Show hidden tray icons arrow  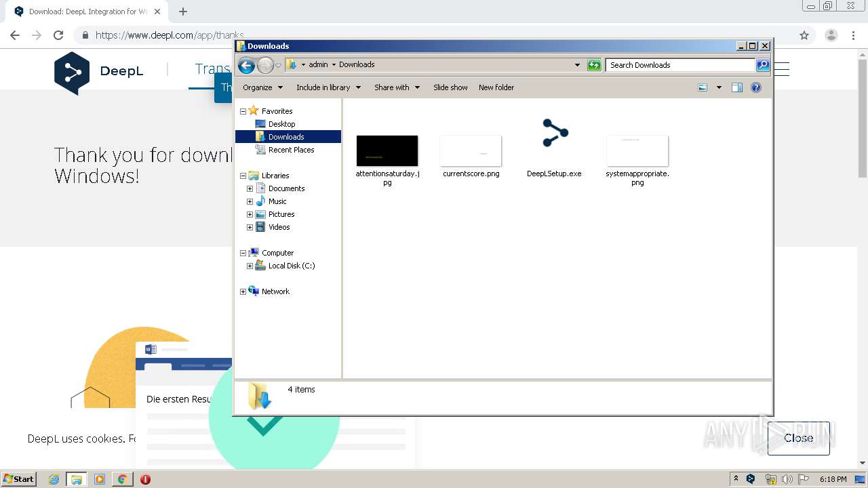point(736,479)
